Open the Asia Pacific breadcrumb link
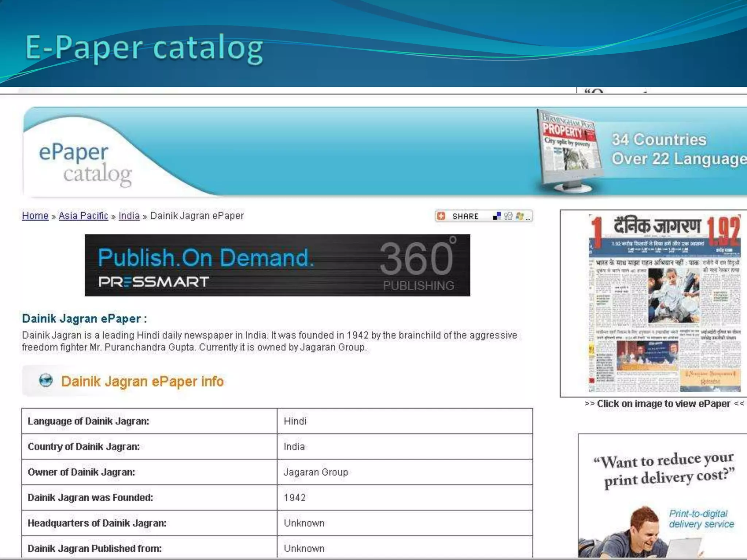This screenshot has width=747, height=560. point(83,216)
